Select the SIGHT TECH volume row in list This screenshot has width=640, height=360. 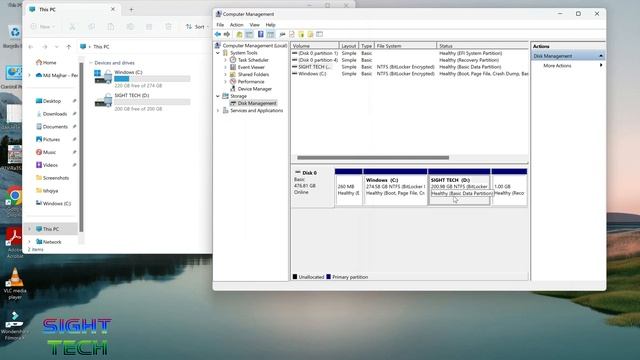pos(409,67)
